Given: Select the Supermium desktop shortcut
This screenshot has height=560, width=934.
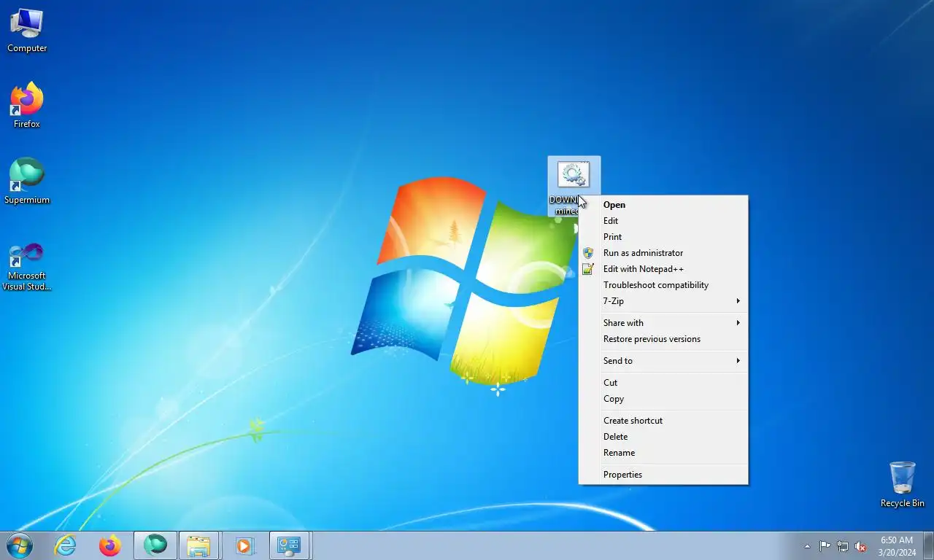Looking at the screenshot, I should pyautogui.click(x=27, y=182).
